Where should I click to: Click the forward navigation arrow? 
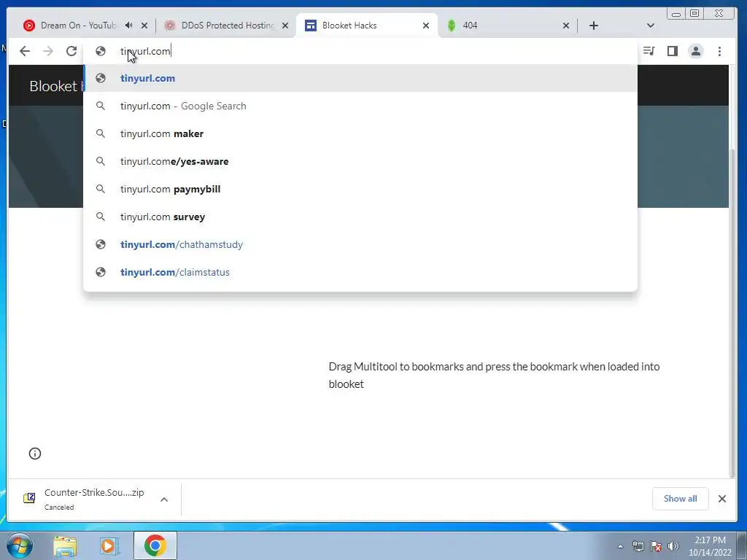[48, 51]
